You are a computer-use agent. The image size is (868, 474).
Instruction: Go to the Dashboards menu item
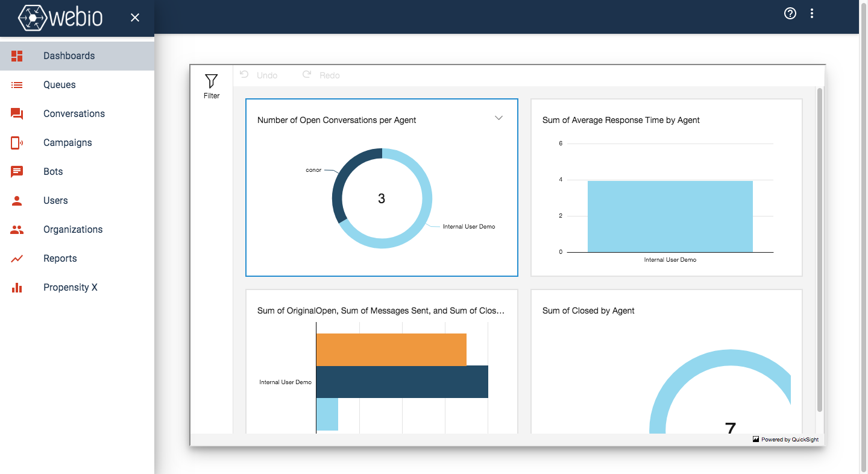pyautogui.click(x=77, y=56)
